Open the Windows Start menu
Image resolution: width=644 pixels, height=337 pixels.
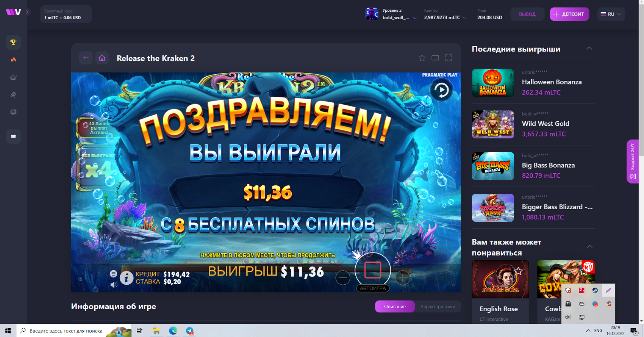pyautogui.click(x=8, y=331)
